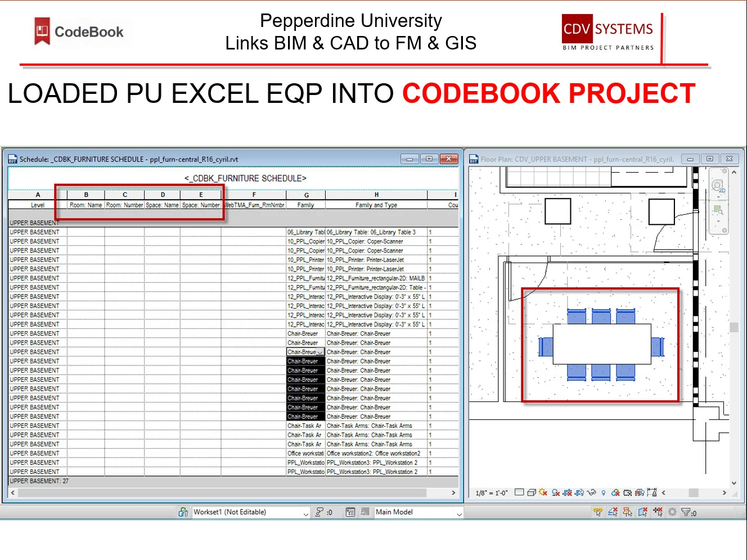Screen dimensions: 747x560
Task: Click the Design Options icon in status bar
Action: coord(350,512)
